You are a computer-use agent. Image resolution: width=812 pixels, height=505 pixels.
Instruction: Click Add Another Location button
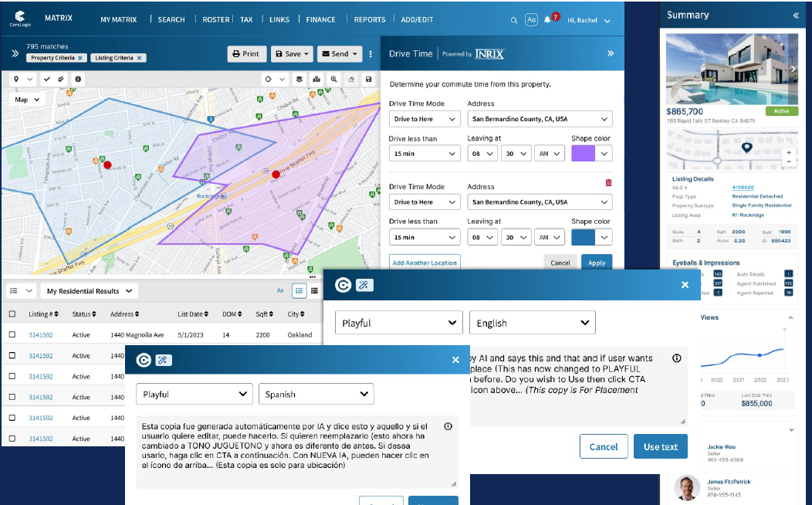[x=425, y=263]
